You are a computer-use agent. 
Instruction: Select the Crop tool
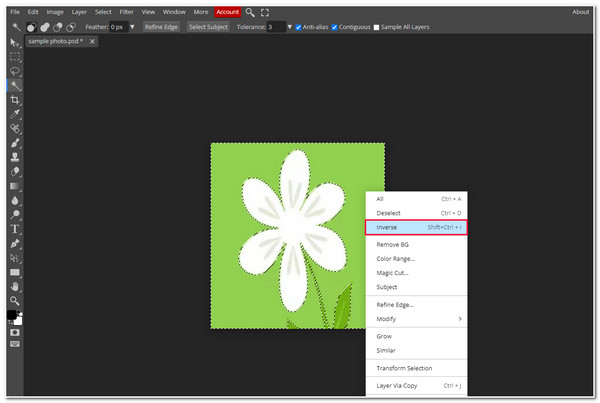[15, 100]
